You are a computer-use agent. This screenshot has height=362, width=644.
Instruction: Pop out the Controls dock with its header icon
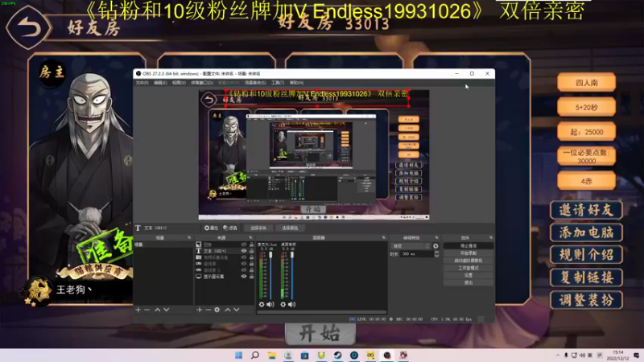(x=491, y=237)
